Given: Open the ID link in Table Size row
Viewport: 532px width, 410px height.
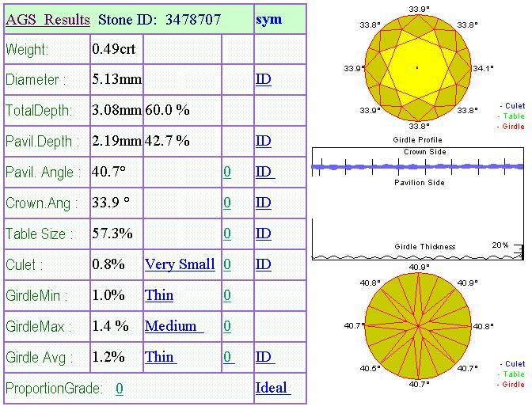Looking at the screenshot, I should [x=264, y=233].
